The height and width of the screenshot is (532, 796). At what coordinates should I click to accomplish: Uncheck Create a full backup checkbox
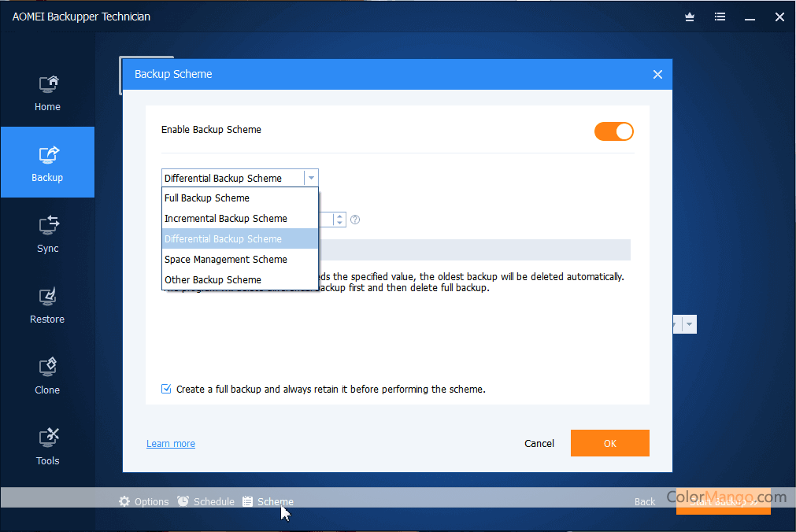(166, 389)
